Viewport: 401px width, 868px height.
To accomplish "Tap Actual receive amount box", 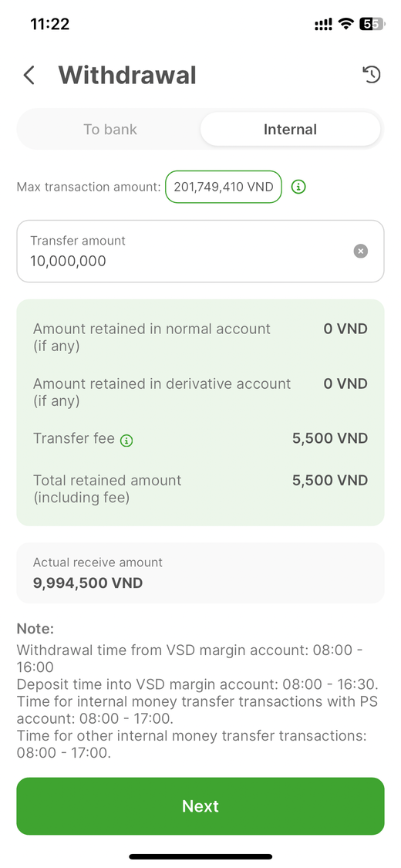I will [200, 573].
